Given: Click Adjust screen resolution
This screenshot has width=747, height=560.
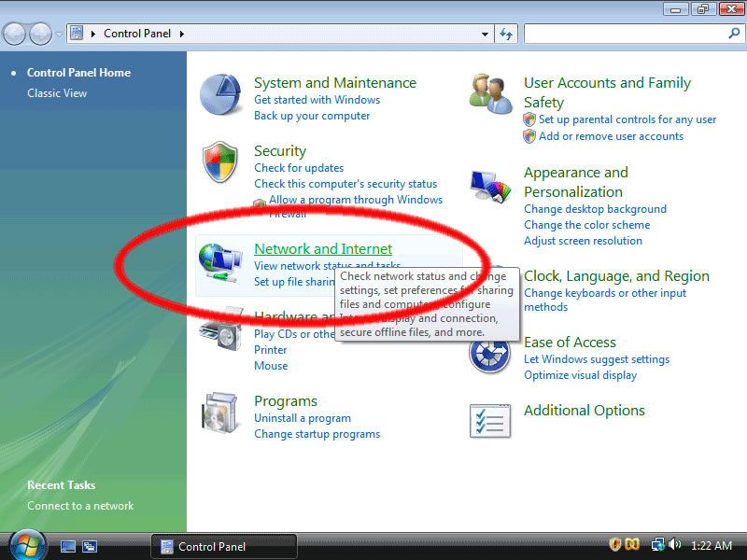Looking at the screenshot, I should click(583, 241).
